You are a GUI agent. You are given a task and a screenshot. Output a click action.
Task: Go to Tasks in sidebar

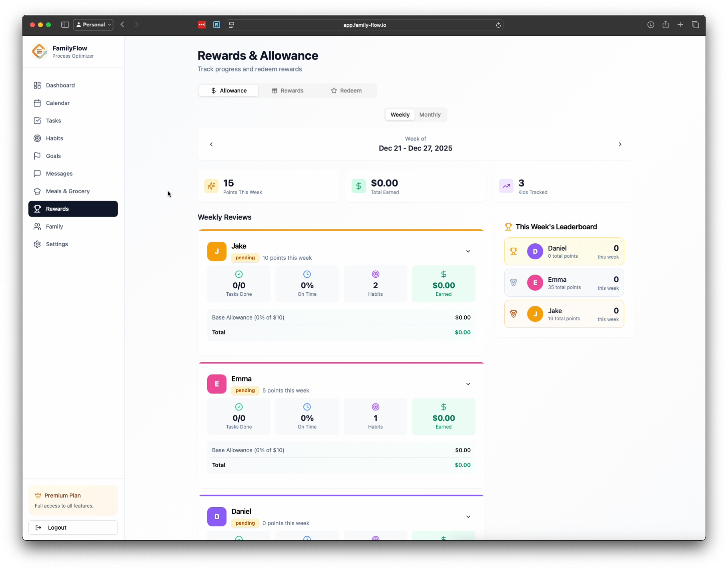(73, 120)
